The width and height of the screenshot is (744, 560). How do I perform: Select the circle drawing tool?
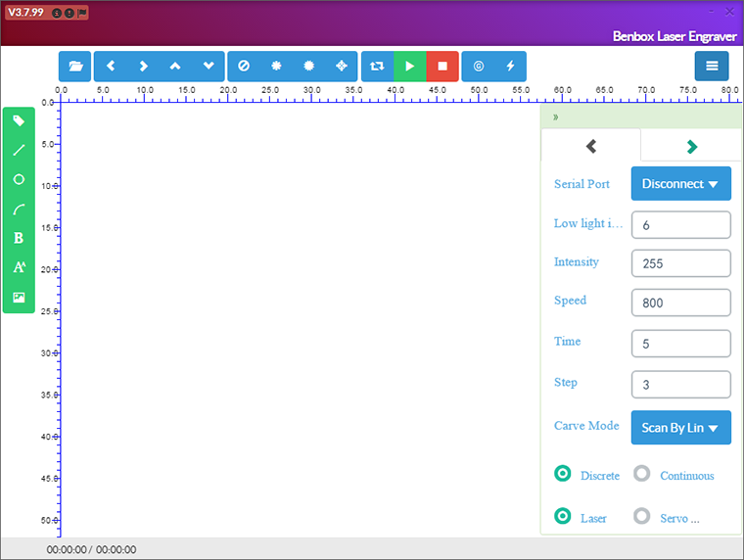[x=19, y=179]
